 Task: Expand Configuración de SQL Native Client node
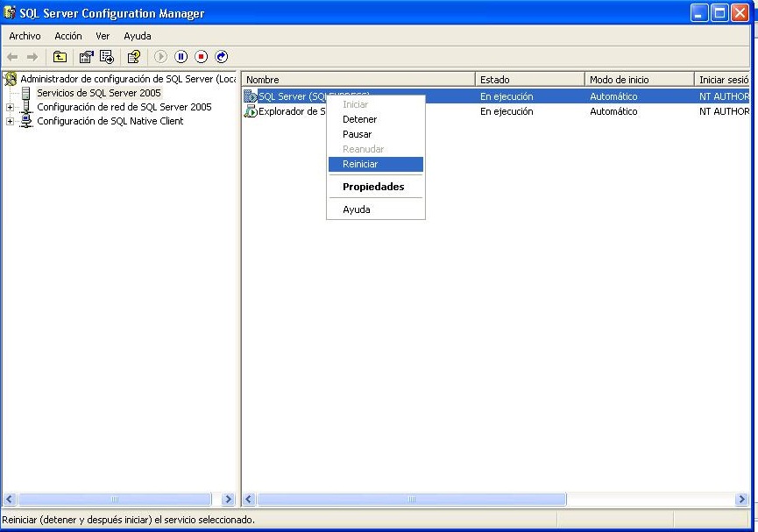pos(10,121)
